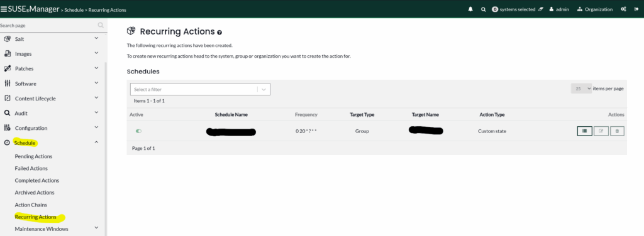644x236 pixels.
Task: Go to Pending Actions
Action: [34, 156]
